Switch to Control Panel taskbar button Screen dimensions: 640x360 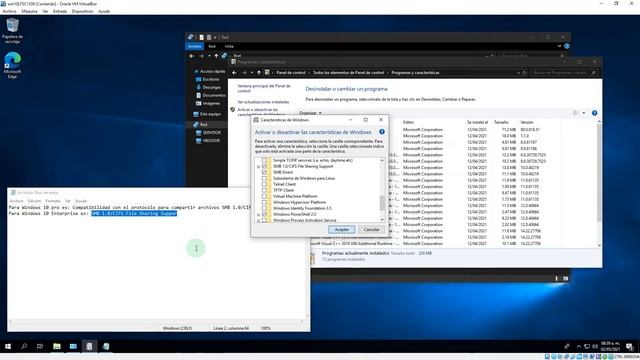(73, 346)
